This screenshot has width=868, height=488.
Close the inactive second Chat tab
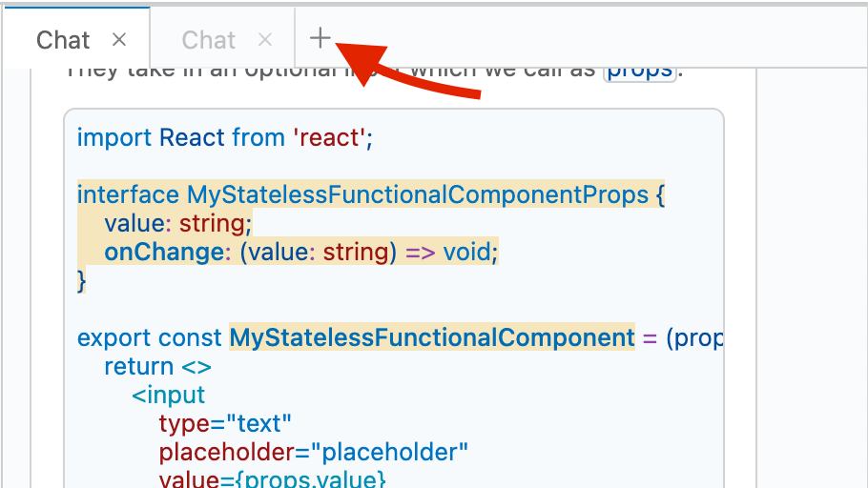[x=265, y=40]
